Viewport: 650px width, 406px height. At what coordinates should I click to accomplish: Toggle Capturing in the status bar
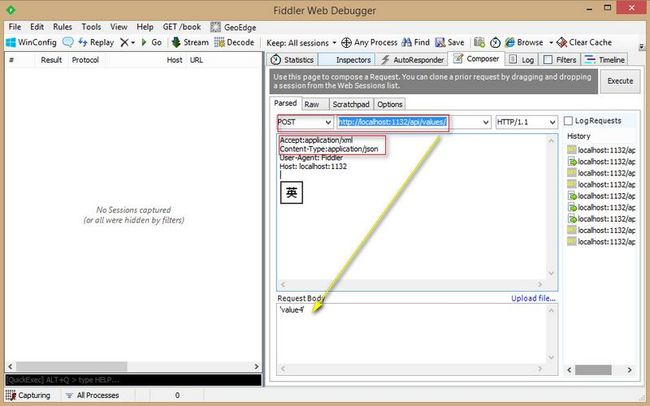(x=28, y=395)
